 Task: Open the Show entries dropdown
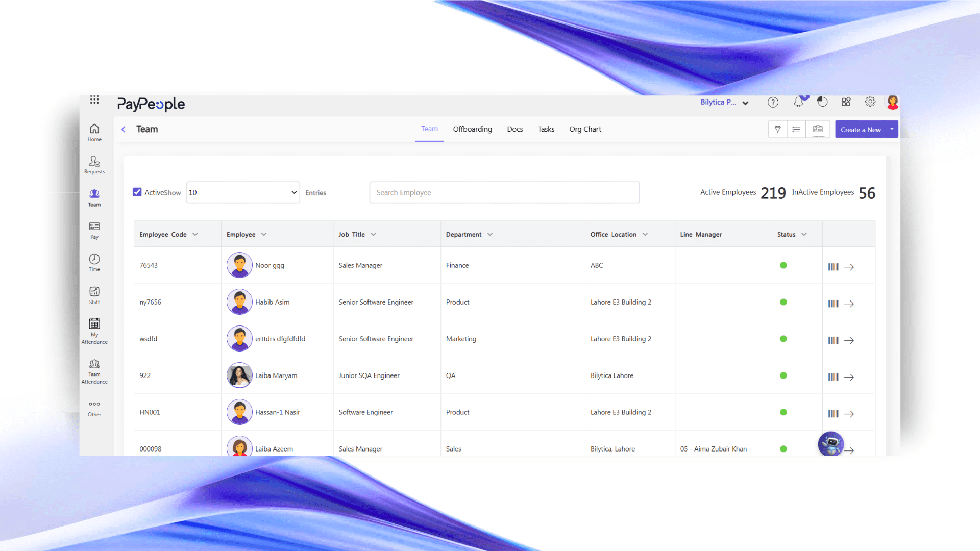point(243,192)
